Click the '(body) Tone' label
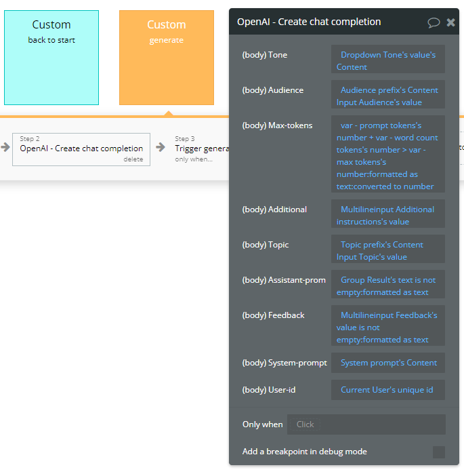Viewport: 464px width, 476px height. [264, 55]
